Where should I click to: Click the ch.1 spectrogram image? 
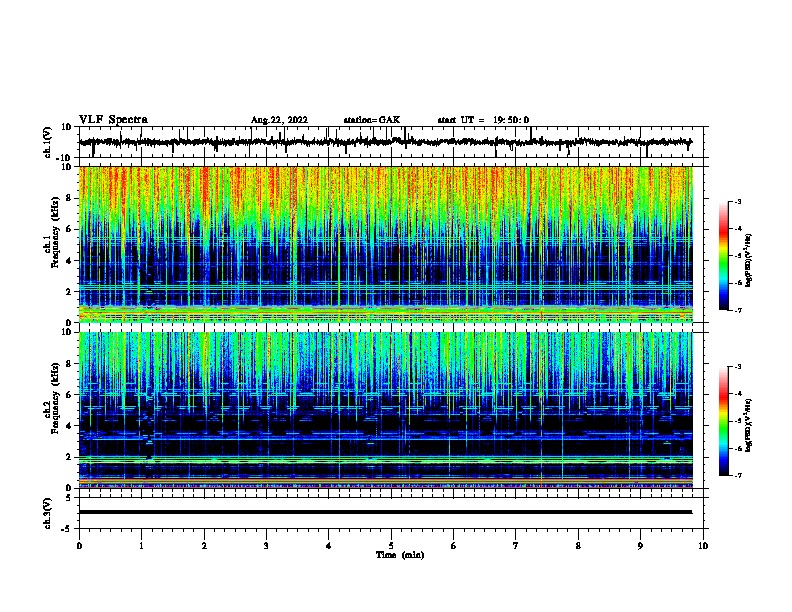coord(386,244)
